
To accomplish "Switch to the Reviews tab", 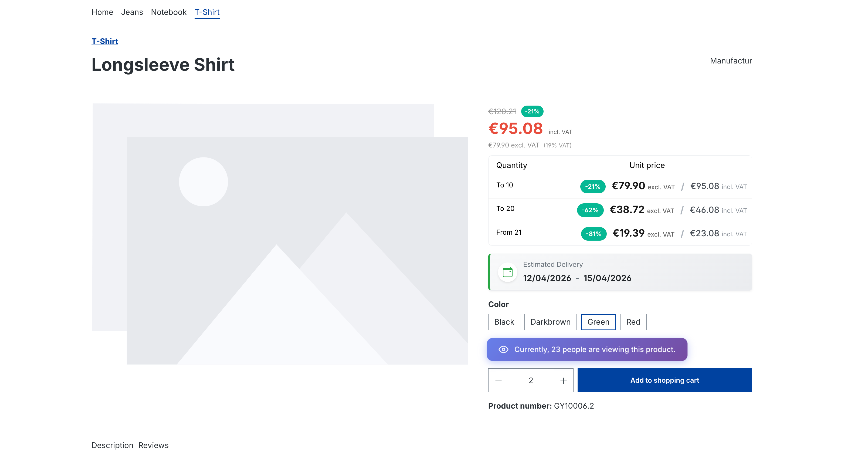I will (153, 445).
